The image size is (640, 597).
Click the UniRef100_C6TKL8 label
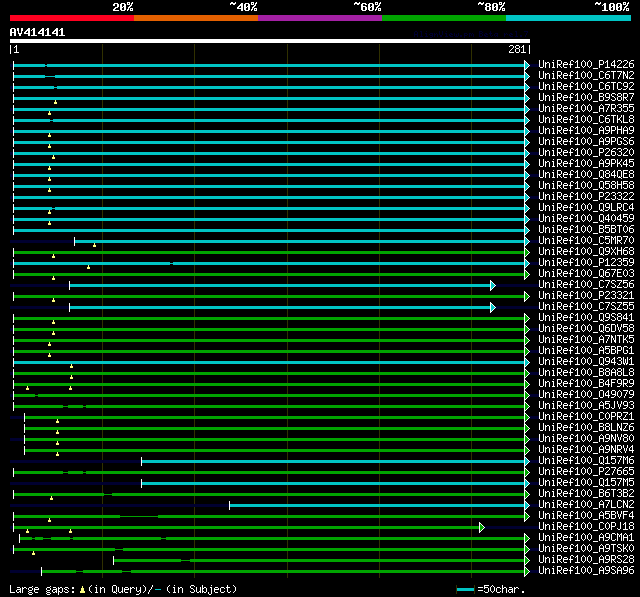pos(586,120)
